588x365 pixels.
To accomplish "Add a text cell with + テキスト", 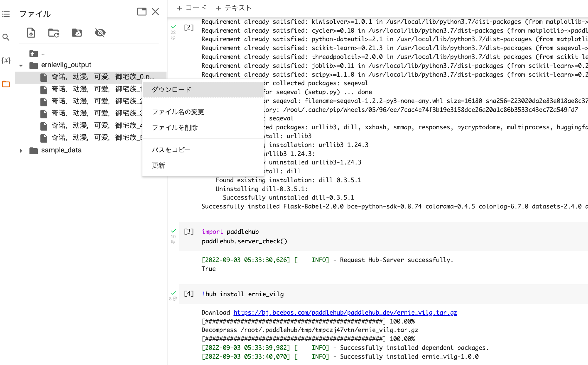I will 233,8.
